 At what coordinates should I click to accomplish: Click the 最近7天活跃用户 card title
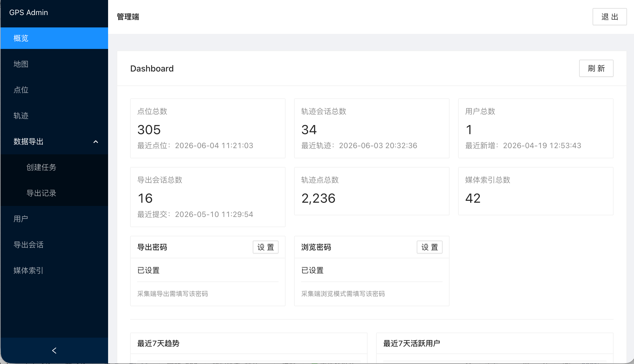tap(412, 344)
